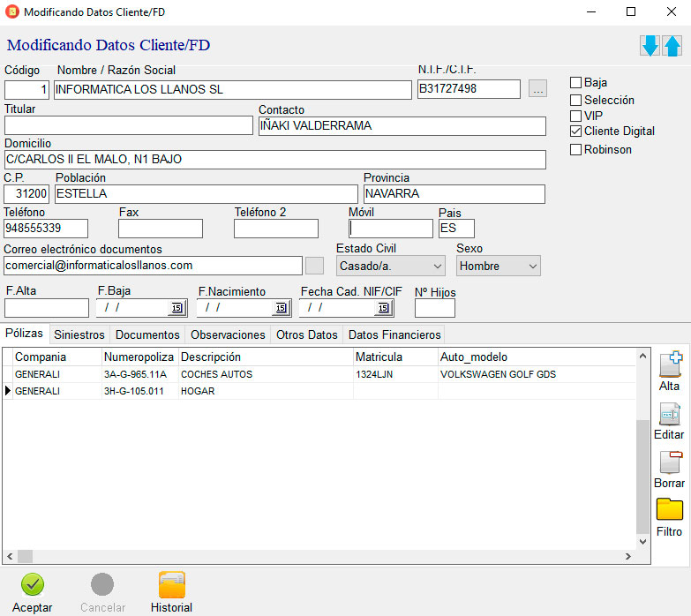Switch to the Pólizas tab
The image size is (691, 616).
coord(24,333)
